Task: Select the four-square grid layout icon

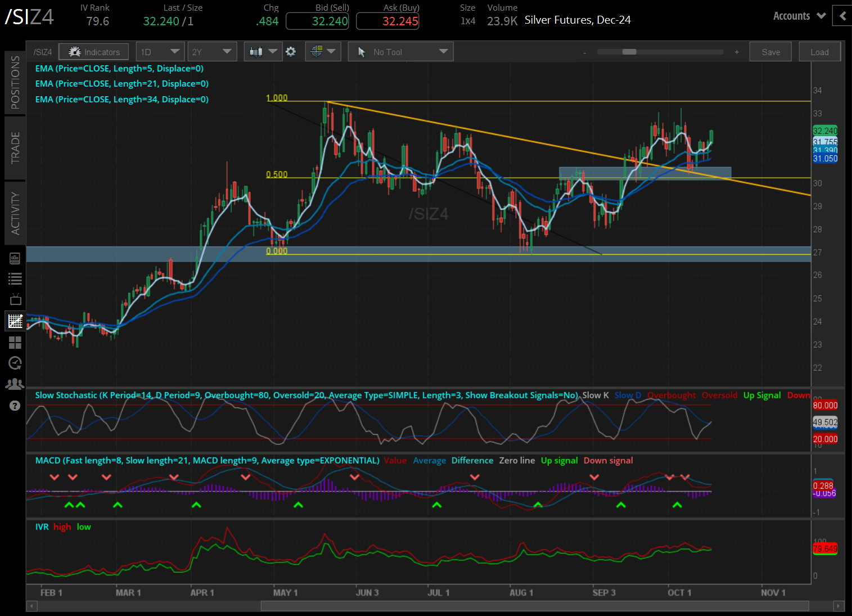Action: tap(15, 342)
